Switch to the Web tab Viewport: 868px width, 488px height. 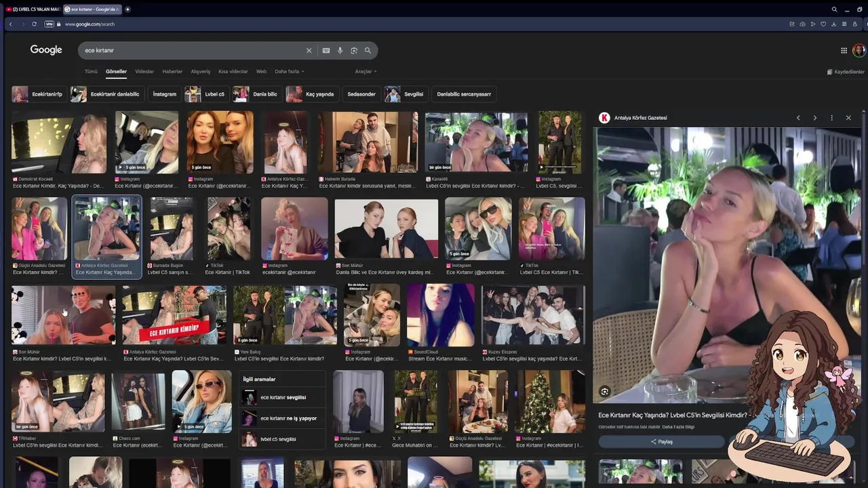click(x=261, y=71)
